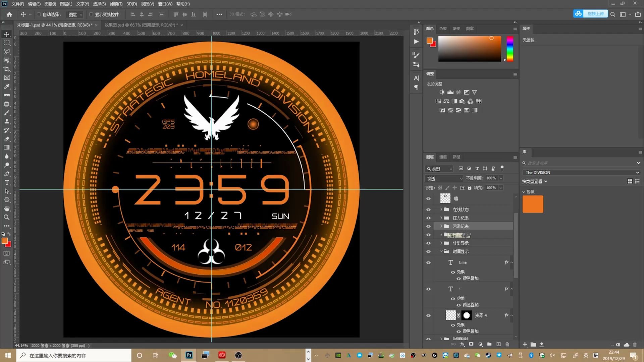The image size is (644, 362).
Task: Select the Lasso tool
Action: coord(7,52)
